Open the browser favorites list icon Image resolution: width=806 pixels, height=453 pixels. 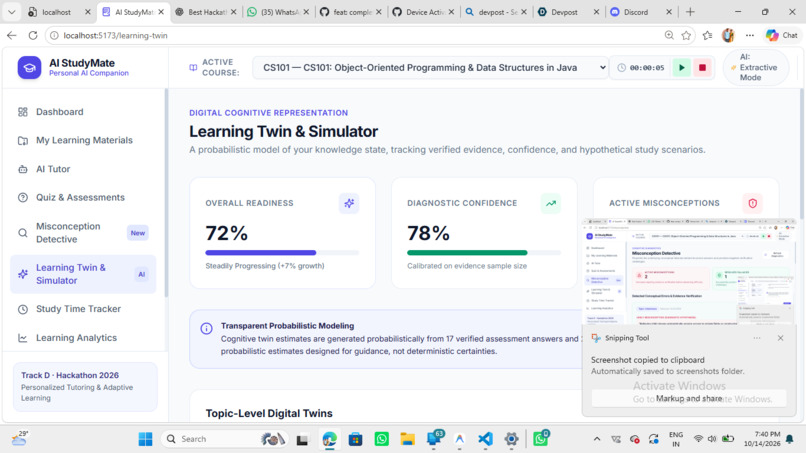pyautogui.click(x=708, y=35)
